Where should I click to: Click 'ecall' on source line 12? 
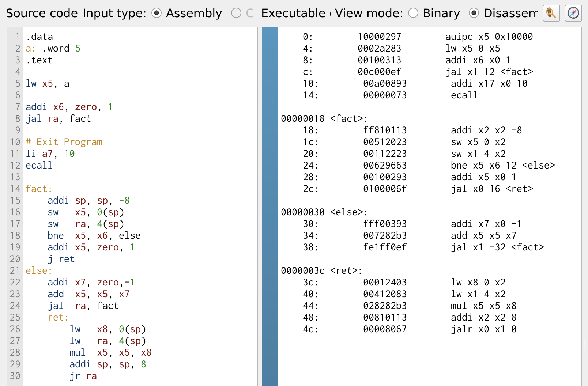click(x=39, y=165)
